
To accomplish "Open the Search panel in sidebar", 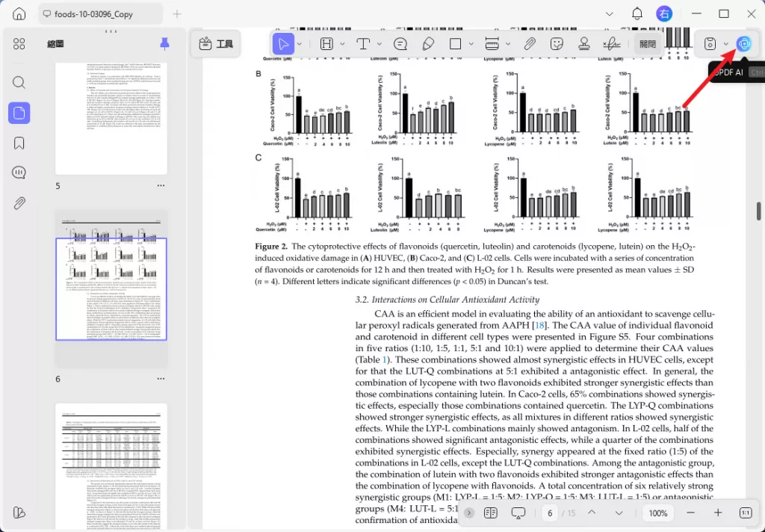I will click(19, 82).
